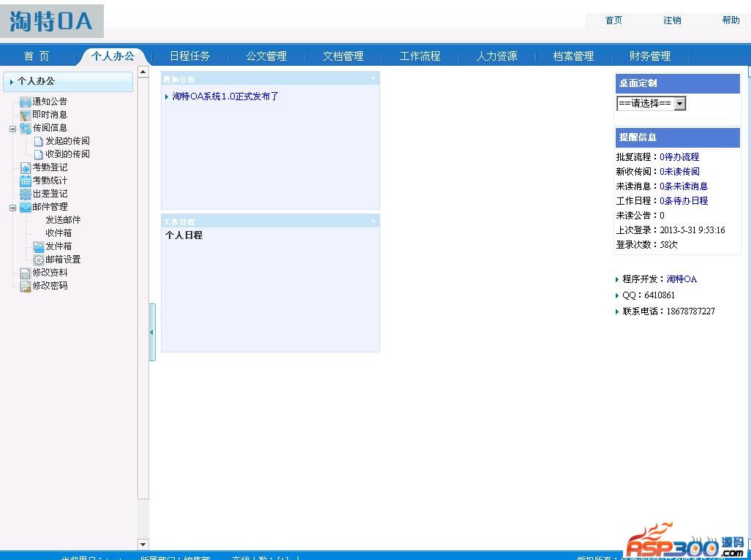
Task: Toggle the 个人办公 sidebar section header
Action: tap(68, 81)
